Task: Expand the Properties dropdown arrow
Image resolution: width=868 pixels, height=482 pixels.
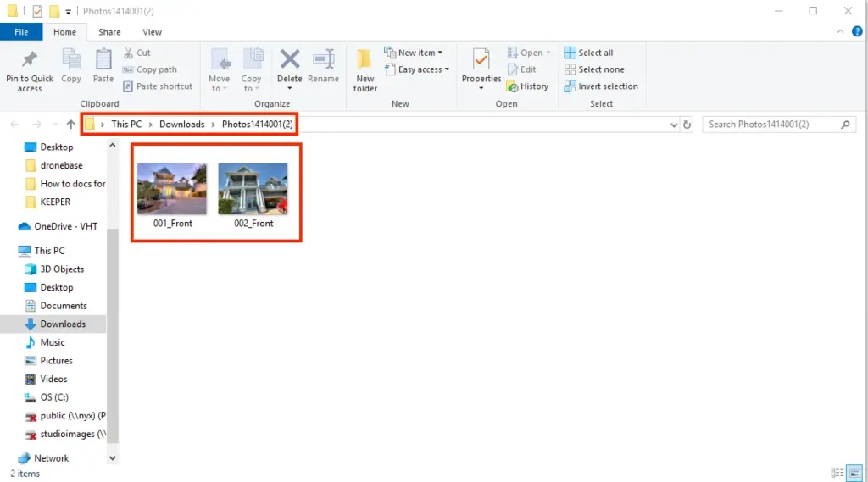Action: pos(481,89)
